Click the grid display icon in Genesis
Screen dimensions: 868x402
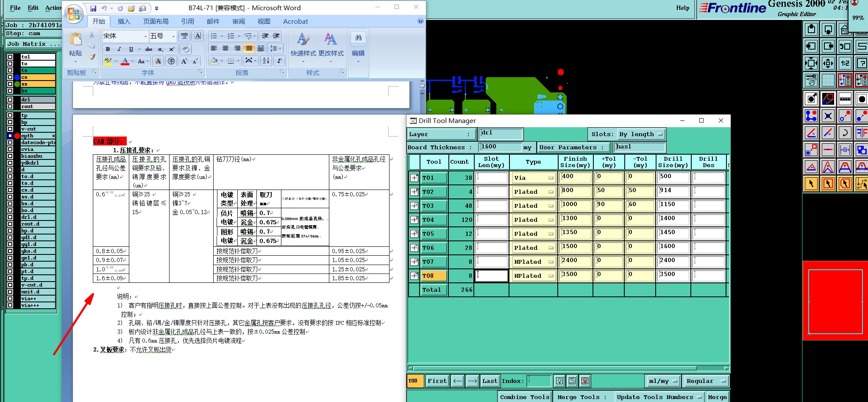(828, 80)
